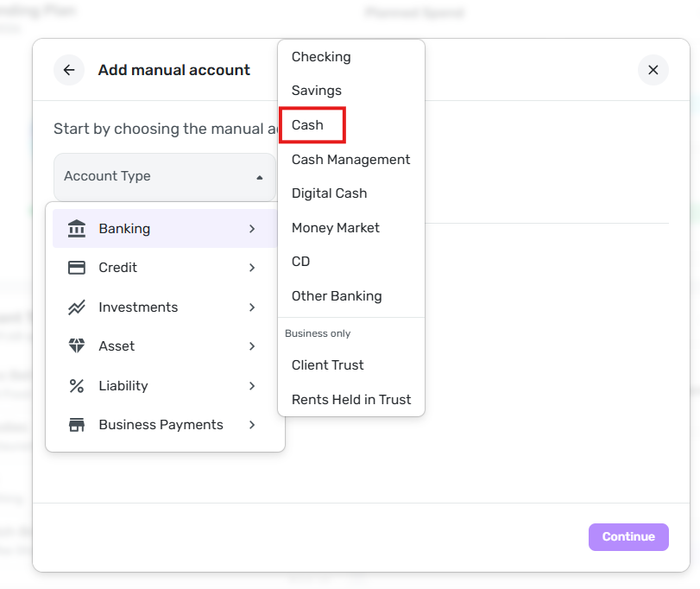Select Checking account type
This screenshot has width=700, height=589.
tap(321, 57)
